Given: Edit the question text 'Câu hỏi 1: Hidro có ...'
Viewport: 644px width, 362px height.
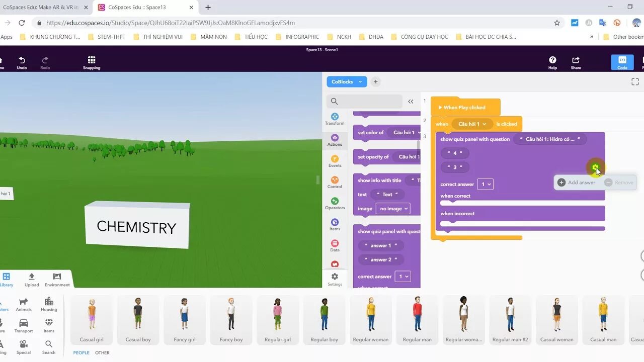Looking at the screenshot, I should [550, 139].
